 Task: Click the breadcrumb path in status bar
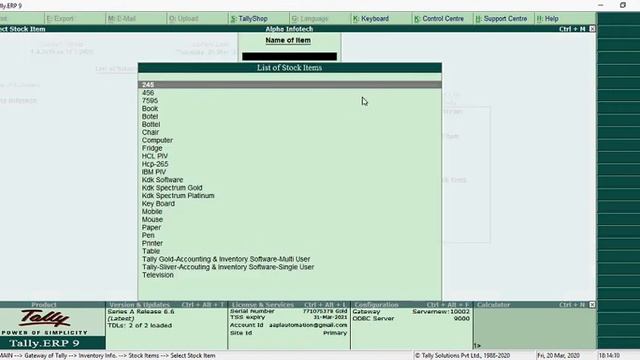pyautogui.click(x=108, y=356)
